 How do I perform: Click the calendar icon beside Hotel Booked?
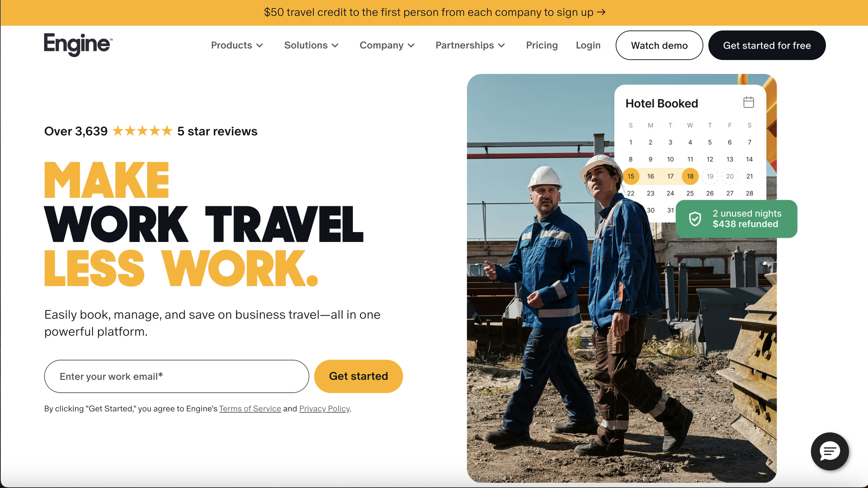(748, 102)
